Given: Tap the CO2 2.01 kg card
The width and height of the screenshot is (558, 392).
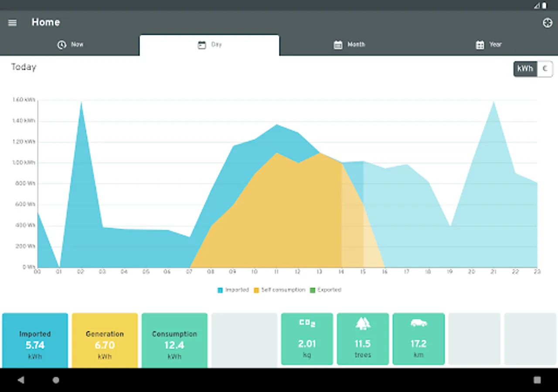Looking at the screenshot, I should [307, 339].
